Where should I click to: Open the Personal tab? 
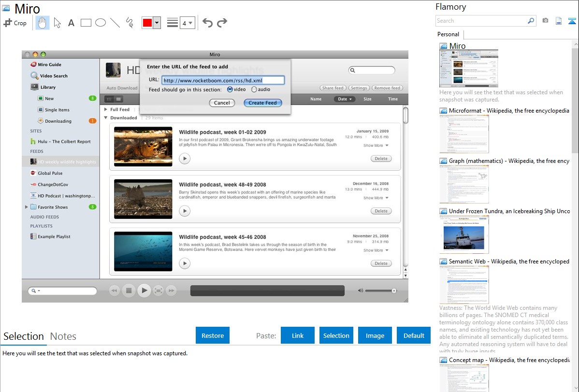click(x=448, y=34)
